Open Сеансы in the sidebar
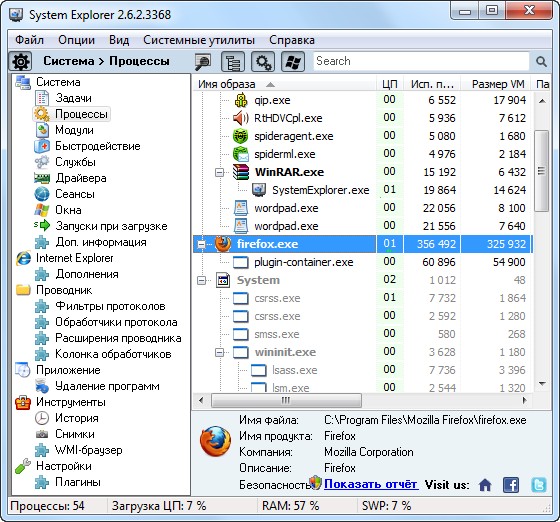 pyautogui.click(x=75, y=194)
